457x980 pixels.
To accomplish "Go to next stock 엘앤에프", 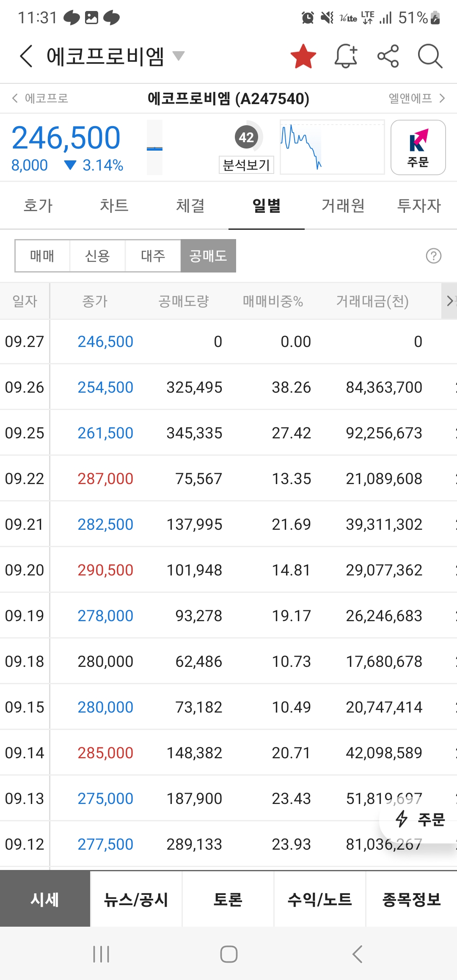I will pos(417,98).
